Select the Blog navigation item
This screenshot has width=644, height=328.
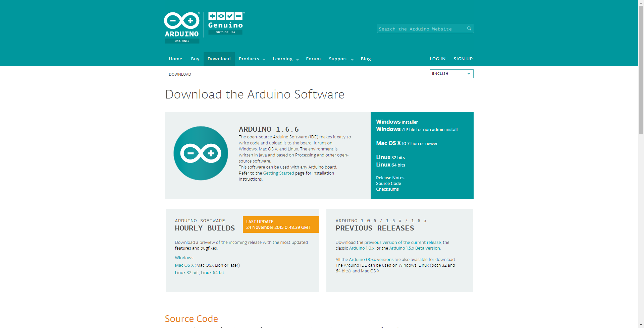pos(366,59)
